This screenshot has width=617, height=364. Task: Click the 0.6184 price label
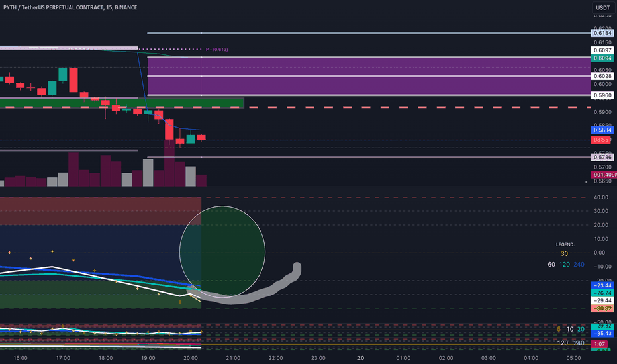tap(602, 34)
